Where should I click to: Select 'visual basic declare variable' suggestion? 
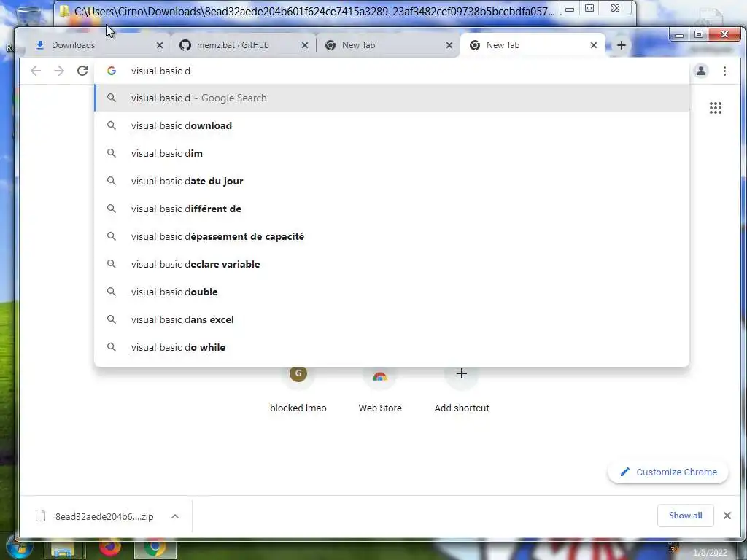392,264
